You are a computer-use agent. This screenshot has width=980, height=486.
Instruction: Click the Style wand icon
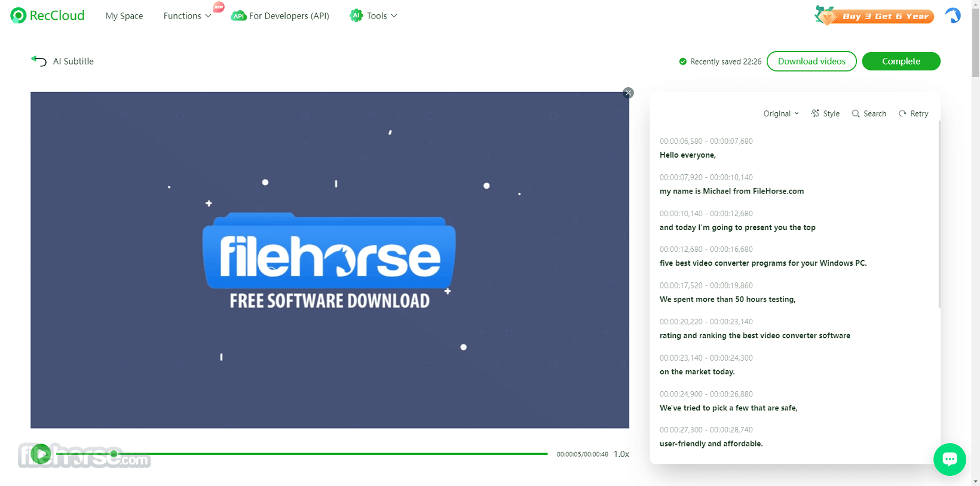(815, 113)
